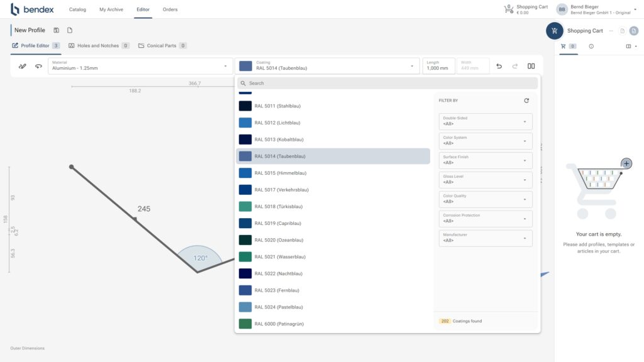Open the Catalog page
The height and width of the screenshot is (362, 644).
pos(77,9)
